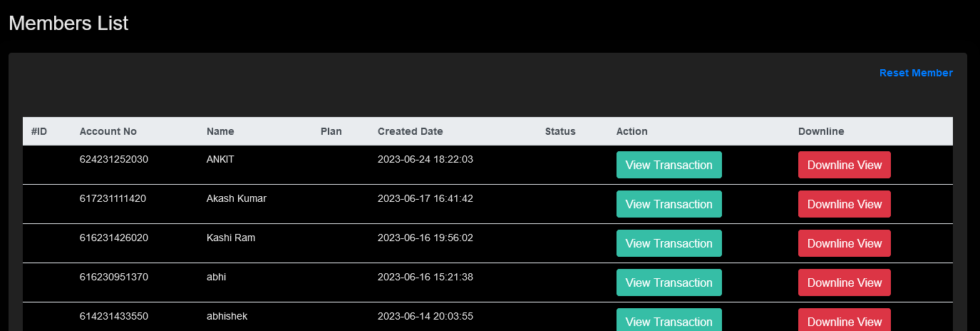The image size is (980, 331).
Task: Open Downline View for Akash Kumar
Action: (x=845, y=204)
